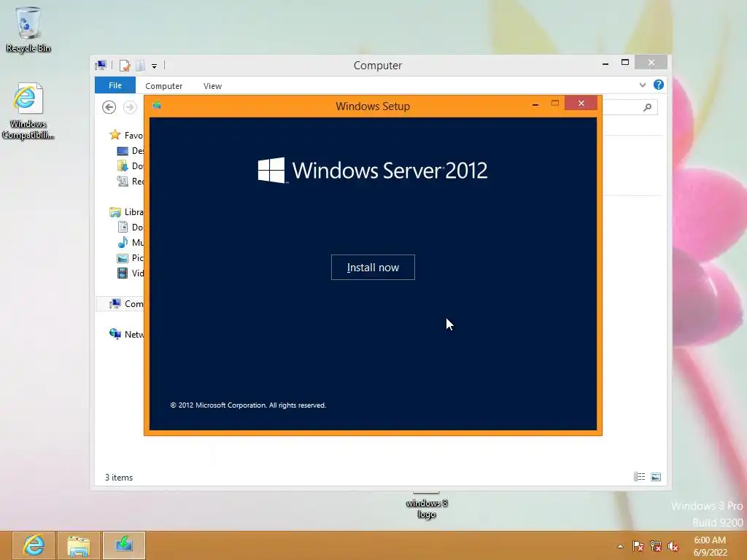Image resolution: width=747 pixels, height=560 pixels.
Task: Switch to details view in status bar
Action: pyautogui.click(x=639, y=477)
